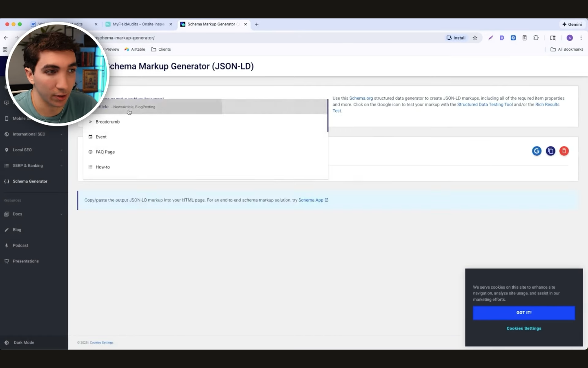Switch to the Schema Markup Generator tab
Viewport: 588px width, 368px height.
pyautogui.click(x=214, y=24)
